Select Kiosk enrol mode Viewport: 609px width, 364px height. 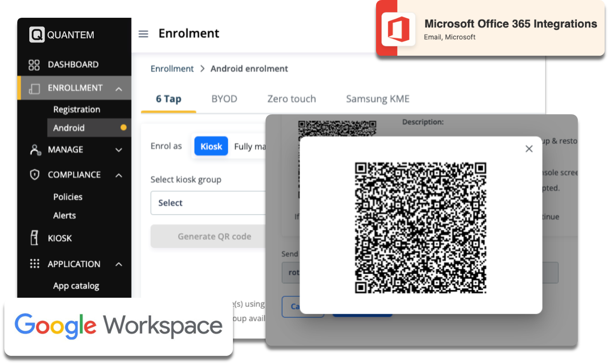click(211, 146)
